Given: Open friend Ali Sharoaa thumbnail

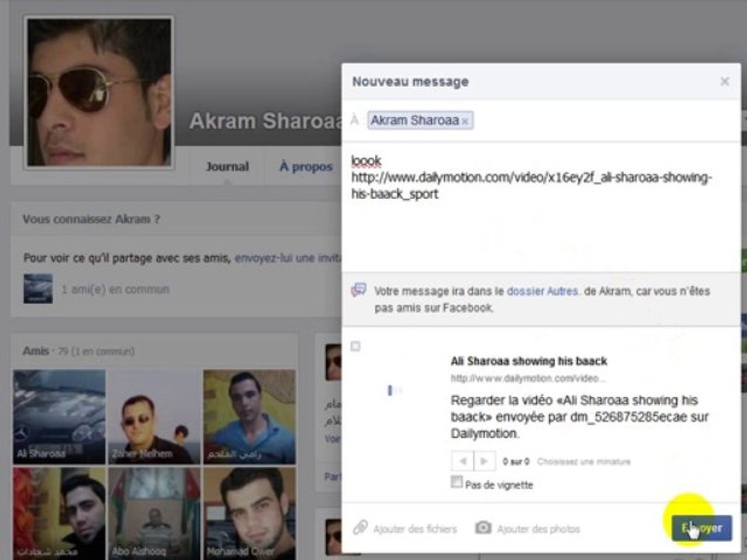Looking at the screenshot, I should click(x=60, y=417).
